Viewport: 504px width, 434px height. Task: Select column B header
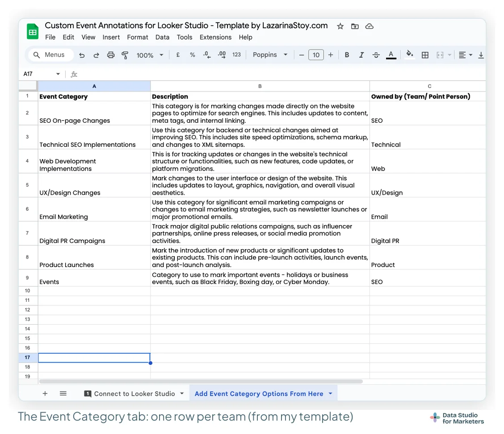(260, 86)
